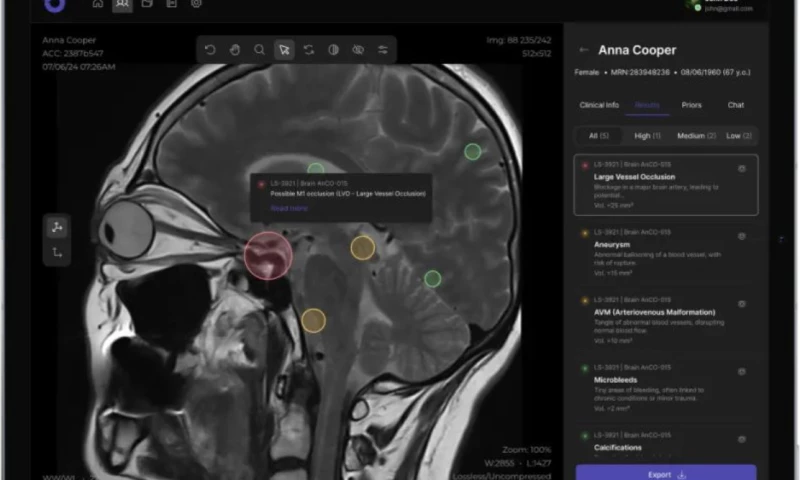Click the lower yellow marker near brainstem

(x=313, y=321)
